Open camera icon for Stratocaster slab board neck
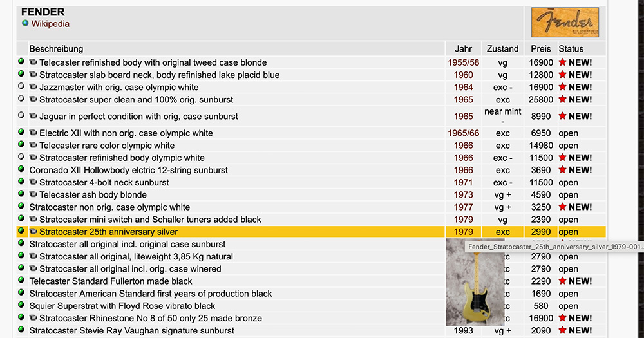 (33, 75)
